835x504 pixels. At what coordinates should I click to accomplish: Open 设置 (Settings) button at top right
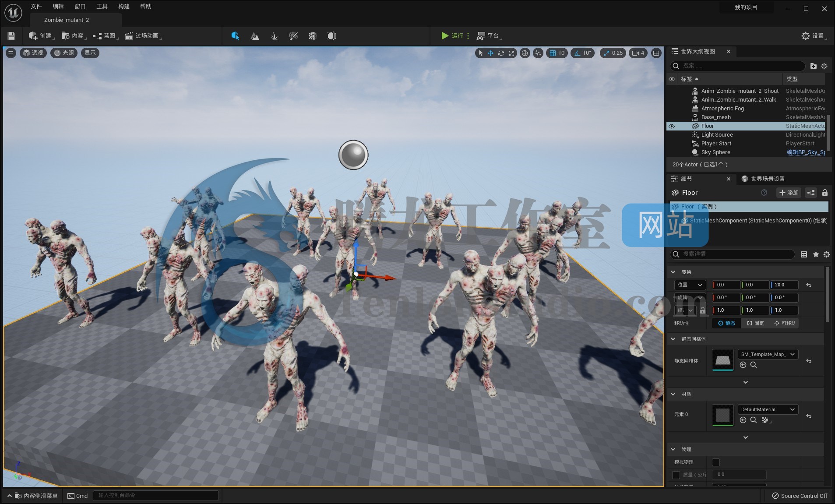click(814, 36)
